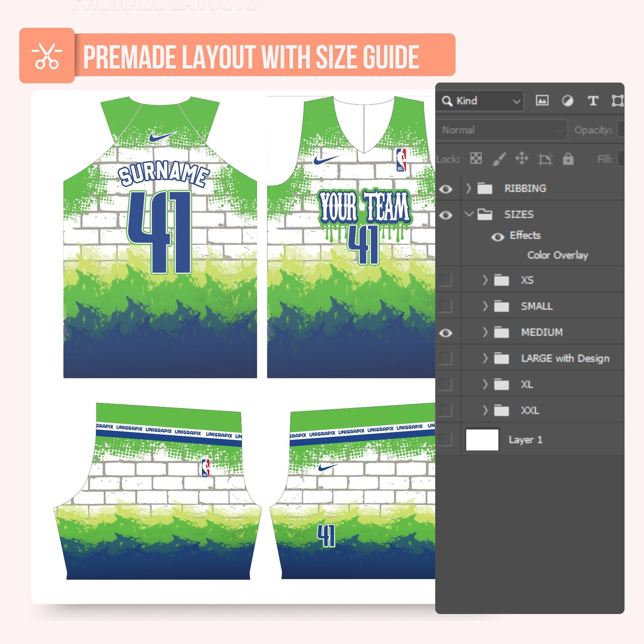Show the SMALL group
Viewport: 644px width, 644px height.
pos(446,306)
